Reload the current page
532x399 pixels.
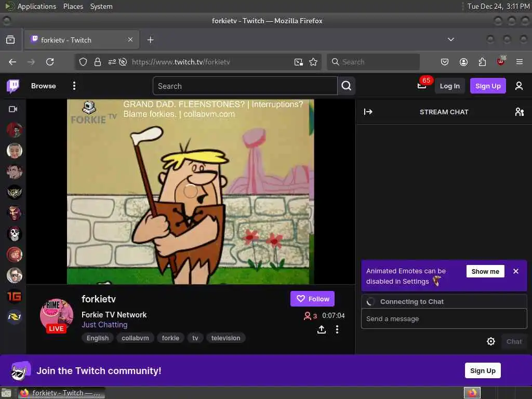[x=50, y=62]
